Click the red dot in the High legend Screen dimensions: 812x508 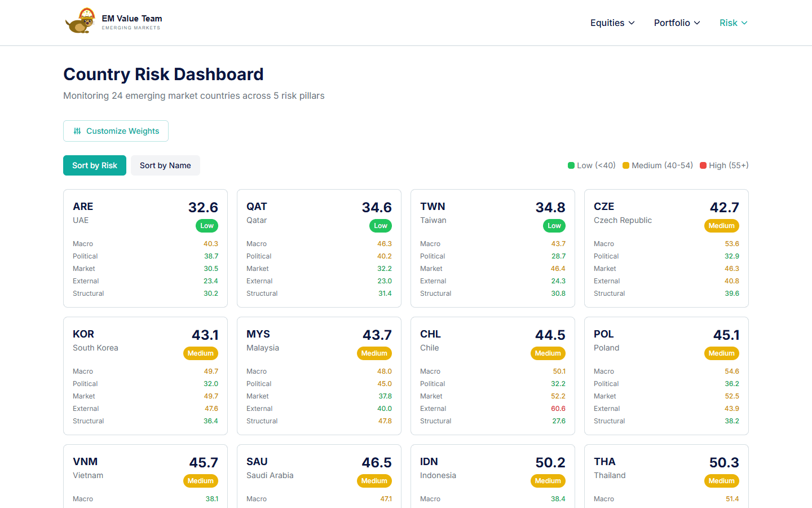(x=702, y=165)
